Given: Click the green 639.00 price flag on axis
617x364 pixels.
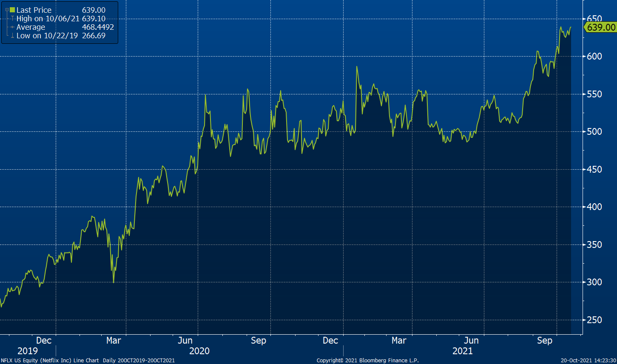Looking at the screenshot, I should tap(600, 27).
